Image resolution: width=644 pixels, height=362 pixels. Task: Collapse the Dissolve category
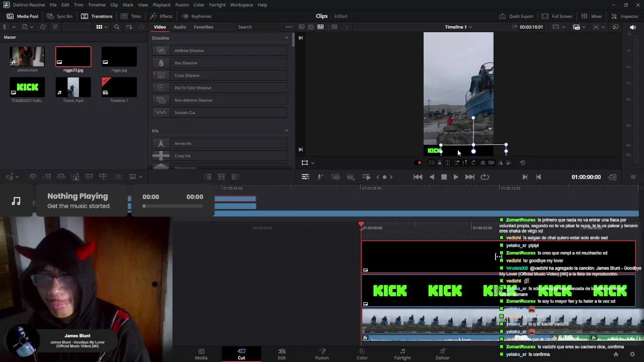(287, 38)
